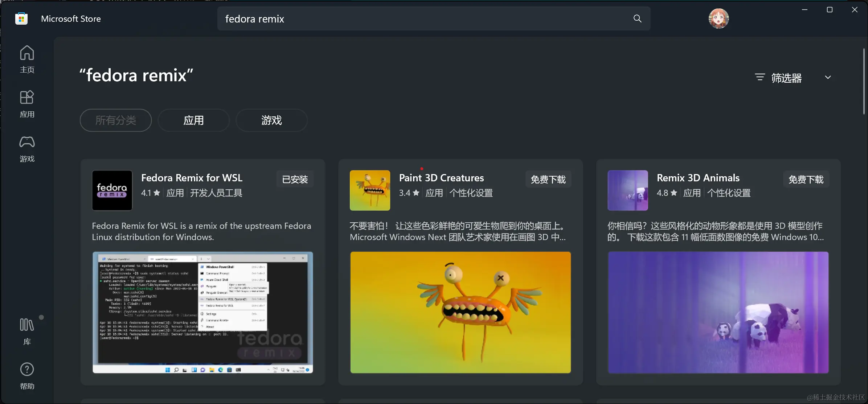The image size is (868, 404).
Task: Open the 库 (Library) sidebar icon
Action: 27,331
